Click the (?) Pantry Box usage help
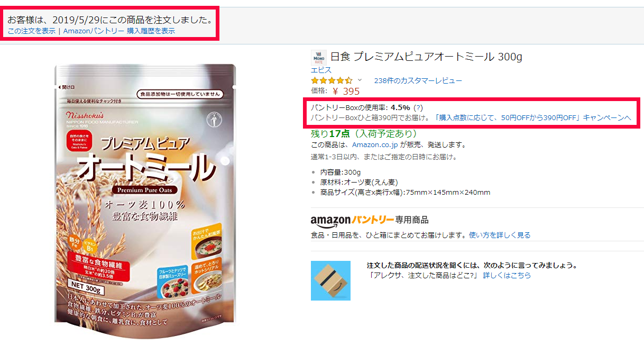This screenshot has height=345, width=644. (418, 107)
